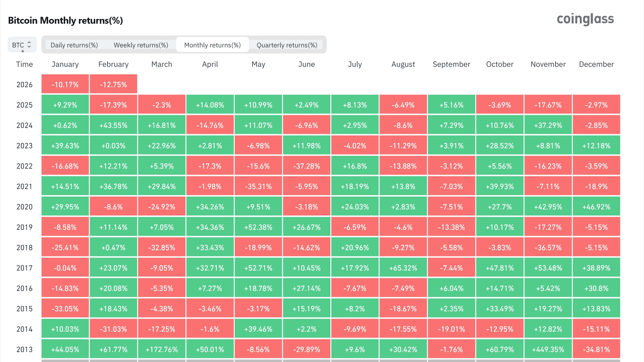Click the 2020 row year label
Screen dimensions: 644x362
pyautogui.click(x=24, y=207)
